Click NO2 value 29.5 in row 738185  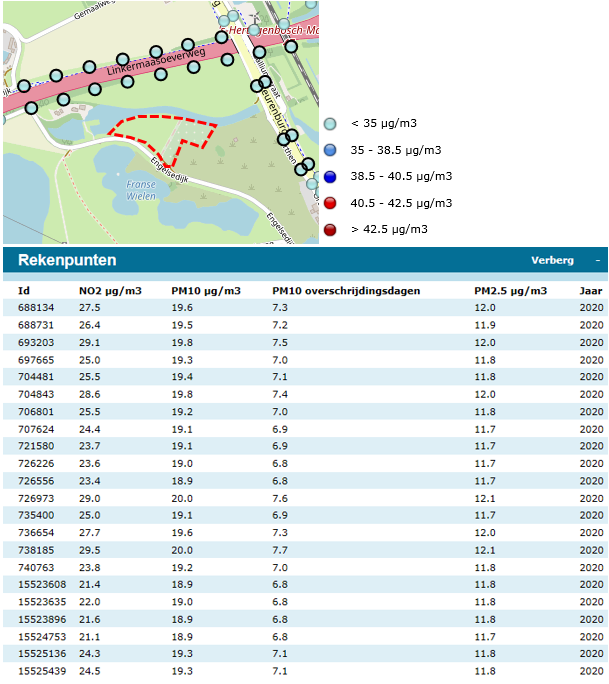(x=89, y=550)
